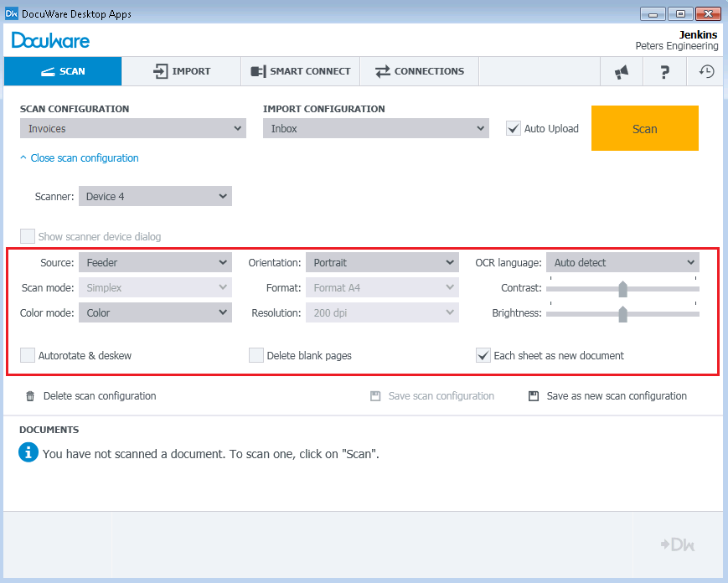Click the megaphone announcements icon
This screenshot has width=728, height=583.
pos(621,72)
